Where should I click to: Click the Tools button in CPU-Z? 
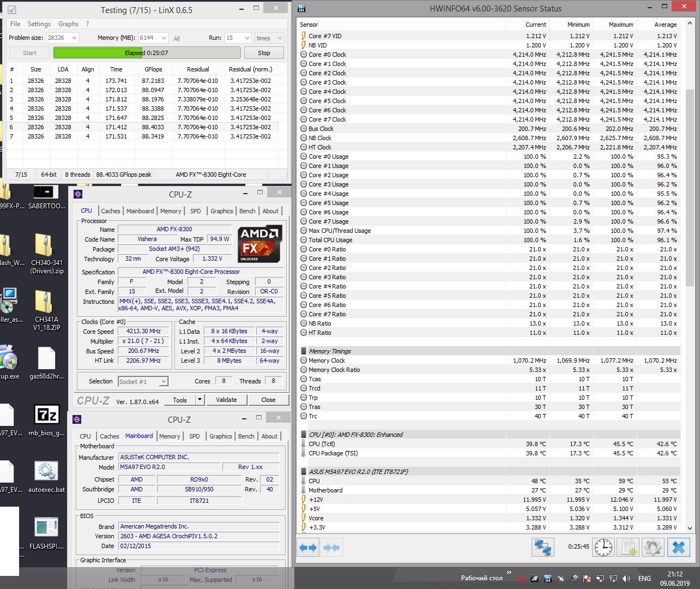[x=180, y=400]
